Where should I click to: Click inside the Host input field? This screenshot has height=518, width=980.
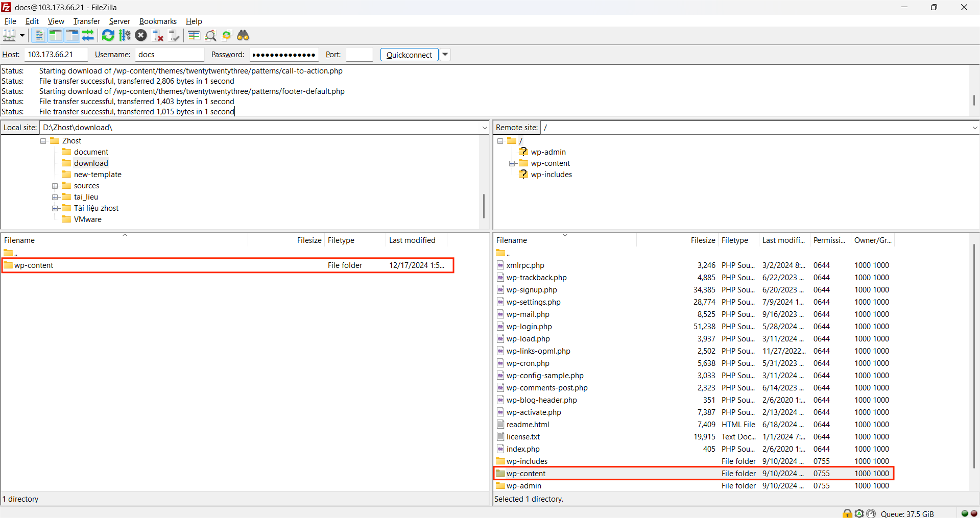coord(55,55)
